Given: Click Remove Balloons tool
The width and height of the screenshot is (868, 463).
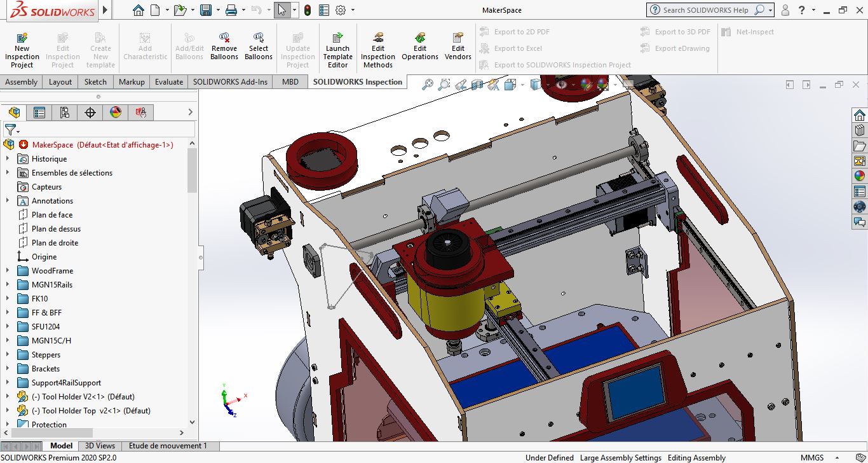Looking at the screenshot, I should (x=224, y=46).
